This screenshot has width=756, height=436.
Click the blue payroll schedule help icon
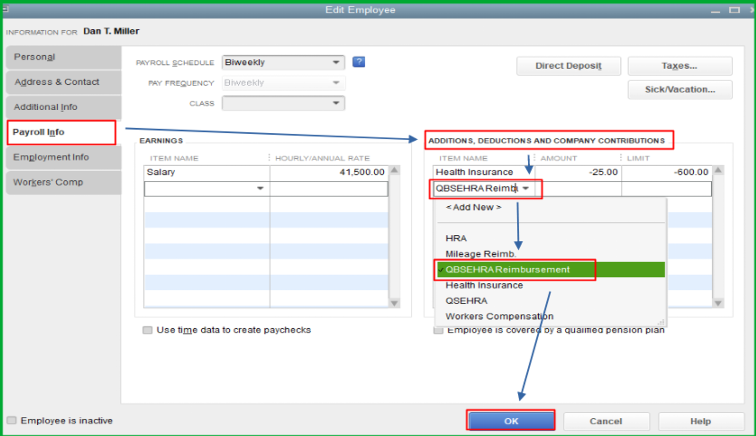tap(358, 62)
